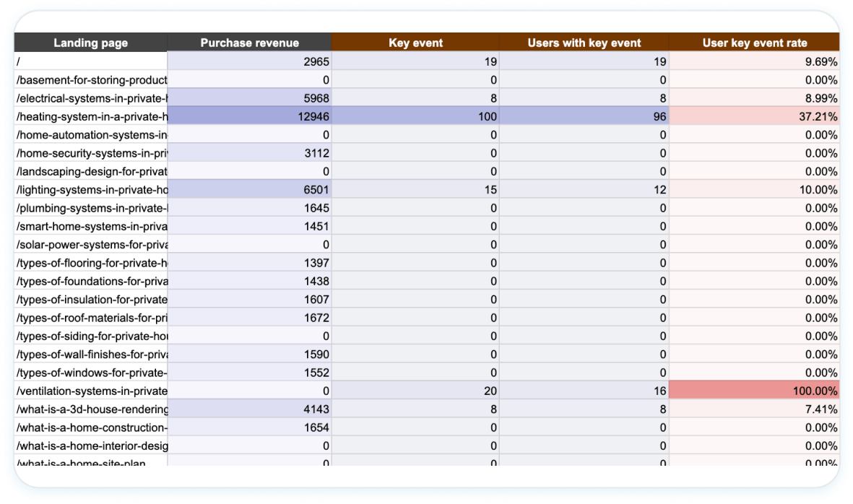Select the Users with key event cell showing 96
This screenshot has height=504, width=853.
584,116
